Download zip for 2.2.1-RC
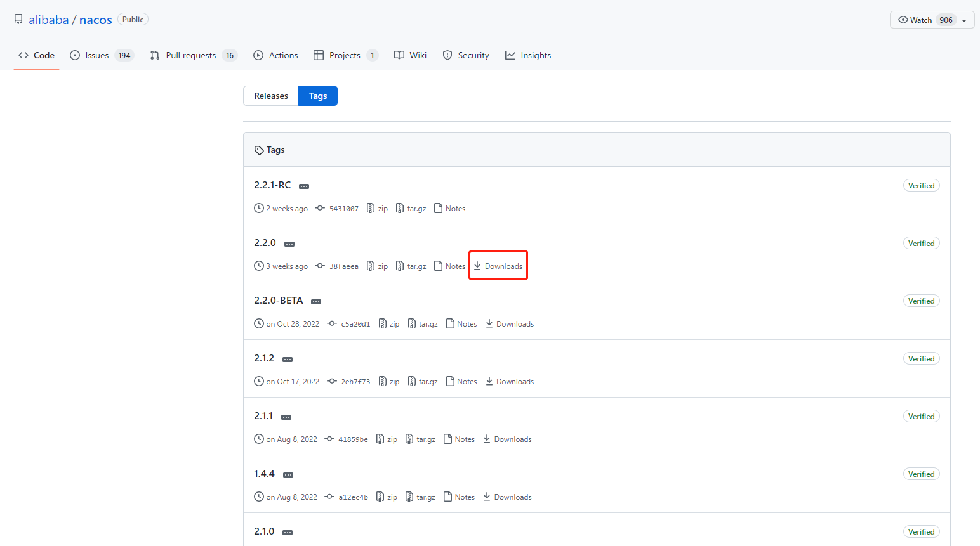Image resolution: width=980 pixels, height=546 pixels. tap(377, 209)
